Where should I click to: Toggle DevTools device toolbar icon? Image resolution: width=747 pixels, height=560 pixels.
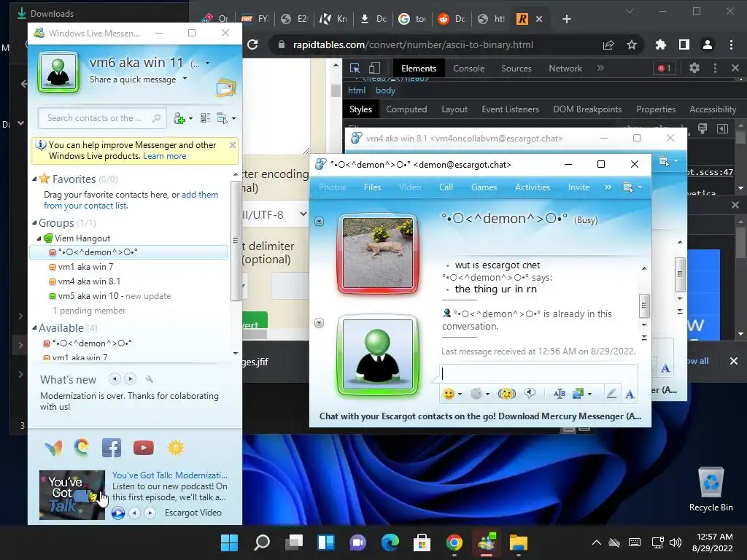(x=375, y=68)
